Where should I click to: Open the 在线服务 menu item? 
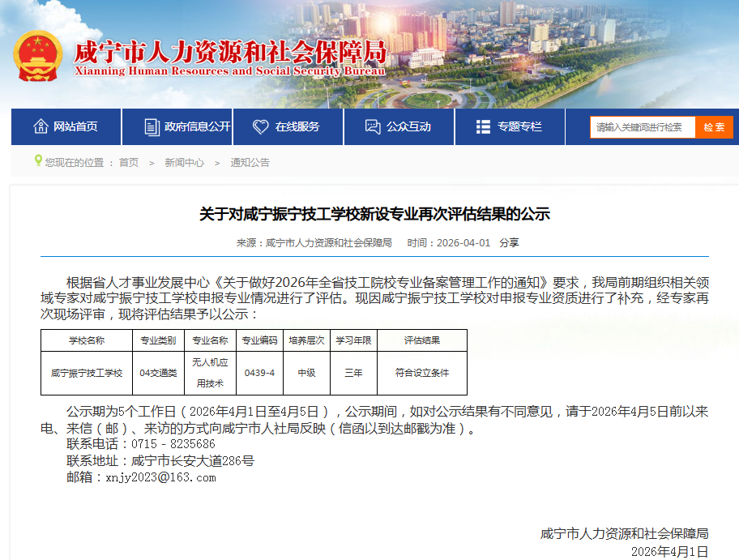pyautogui.click(x=288, y=126)
